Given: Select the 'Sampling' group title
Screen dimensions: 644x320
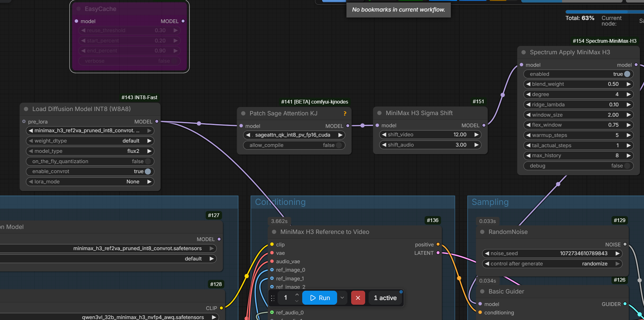Looking at the screenshot, I should tap(490, 202).
